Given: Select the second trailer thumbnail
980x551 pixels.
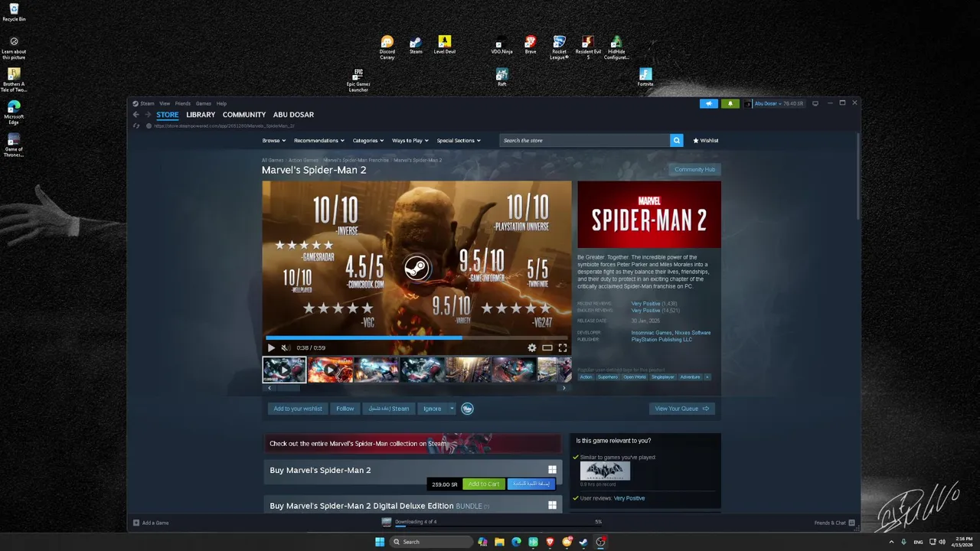Looking at the screenshot, I should (330, 370).
